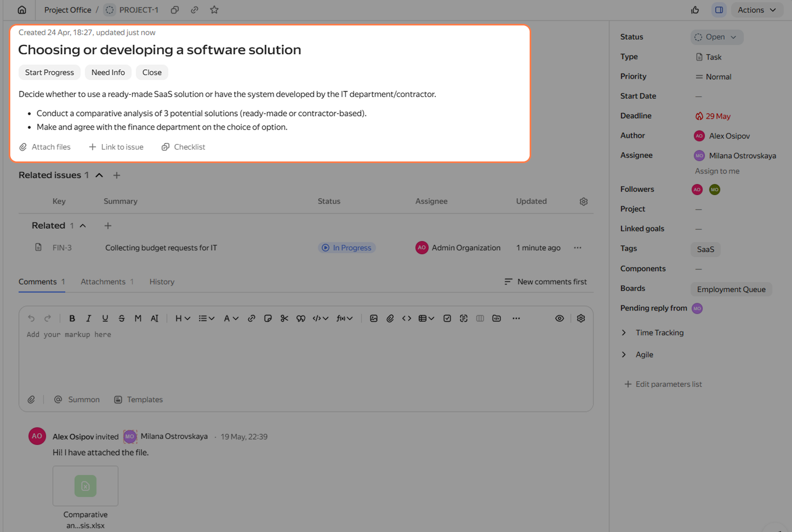
Task: Expand the Agile section
Action: [638, 355]
